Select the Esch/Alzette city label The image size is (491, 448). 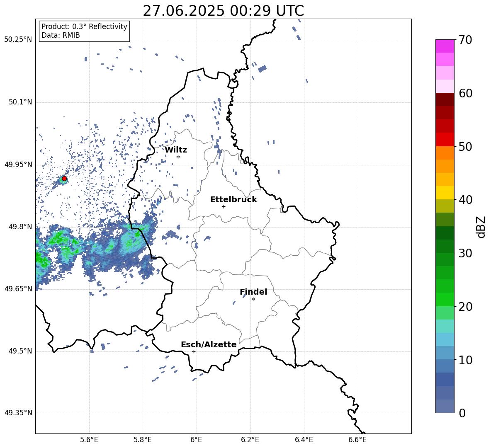click(209, 345)
